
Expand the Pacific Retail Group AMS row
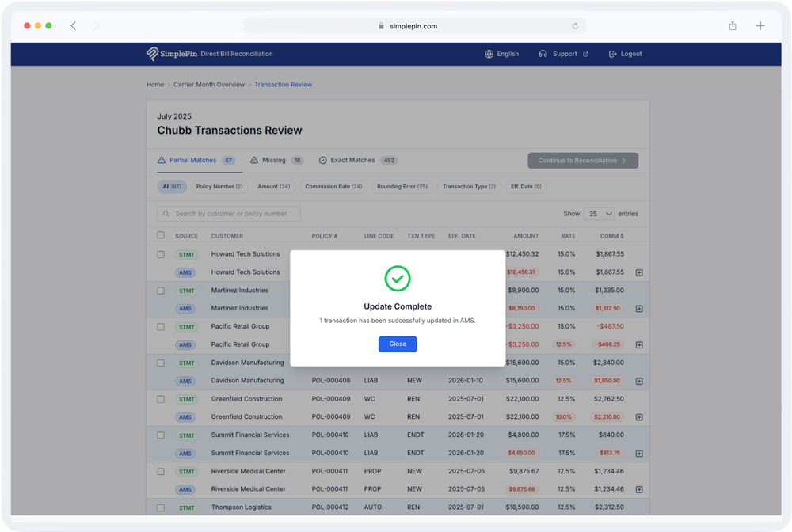pos(639,344)
